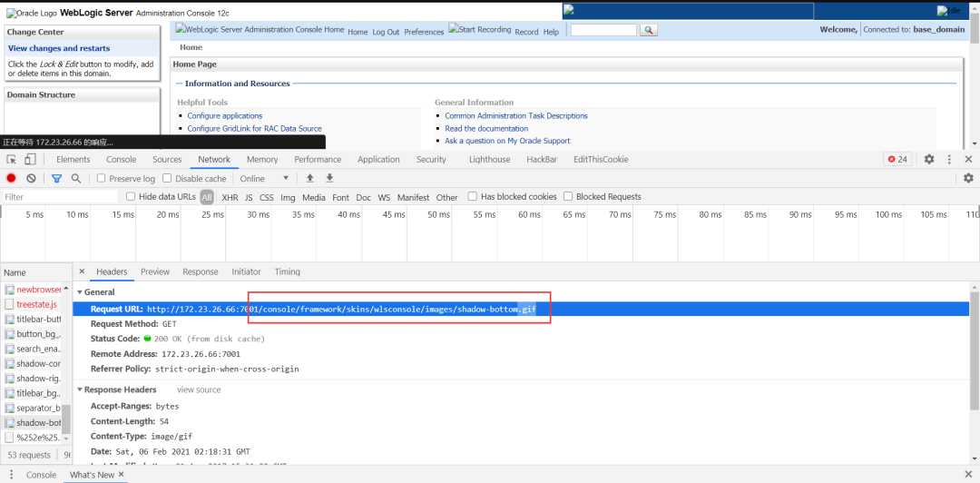Click the Log Out link
Image resolution: width=980 pixels, height=483 pixels.
pyautogui.click(x=386, y=32)
